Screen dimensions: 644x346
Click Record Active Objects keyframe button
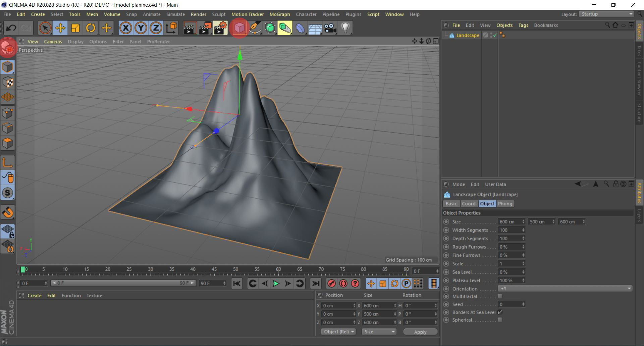pyautogui.click(x=331, y=284)
